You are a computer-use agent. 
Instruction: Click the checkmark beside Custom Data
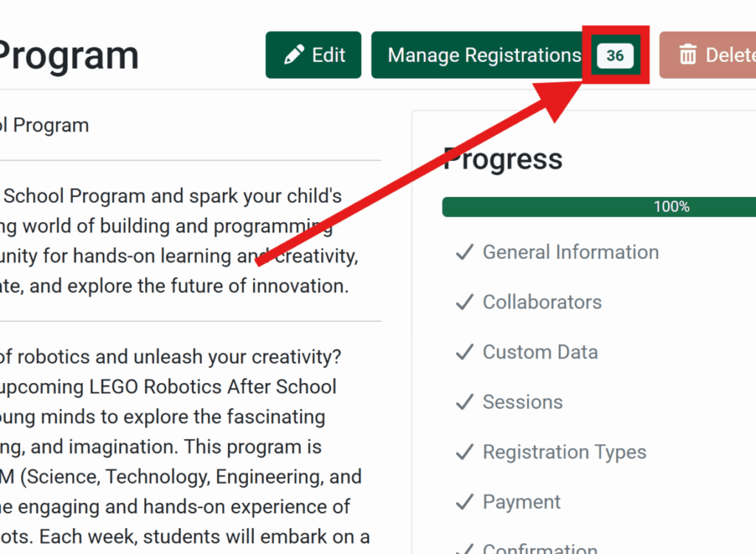(x=464, y=352)
